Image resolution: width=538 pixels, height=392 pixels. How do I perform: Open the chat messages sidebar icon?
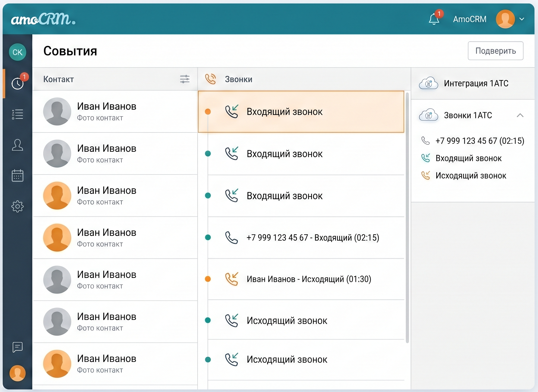click(x=18, y=347)
